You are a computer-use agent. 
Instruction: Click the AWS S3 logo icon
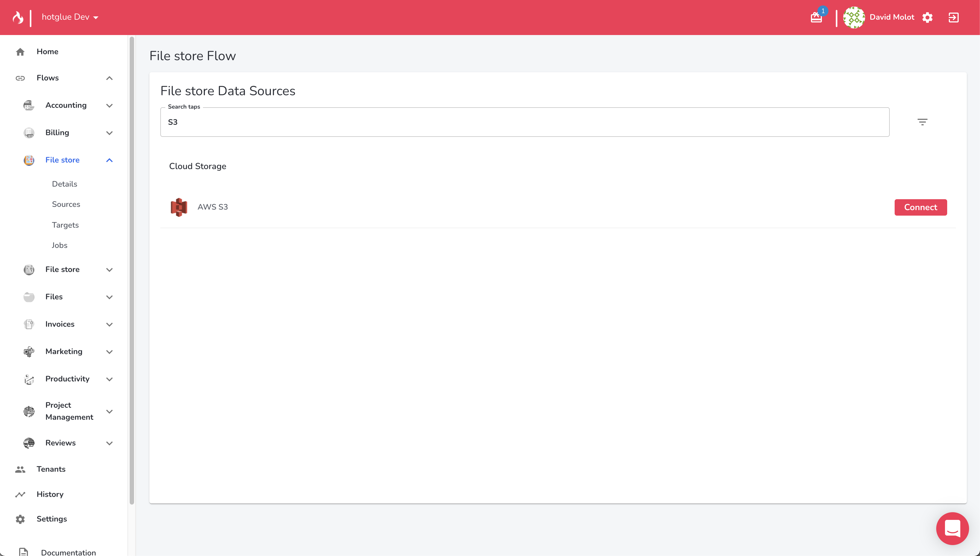[179, 207]
